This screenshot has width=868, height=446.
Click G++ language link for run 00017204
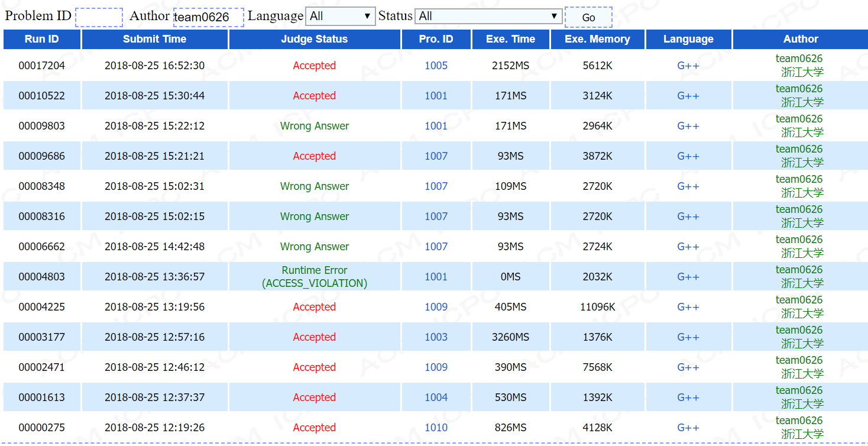coord(688,66)
